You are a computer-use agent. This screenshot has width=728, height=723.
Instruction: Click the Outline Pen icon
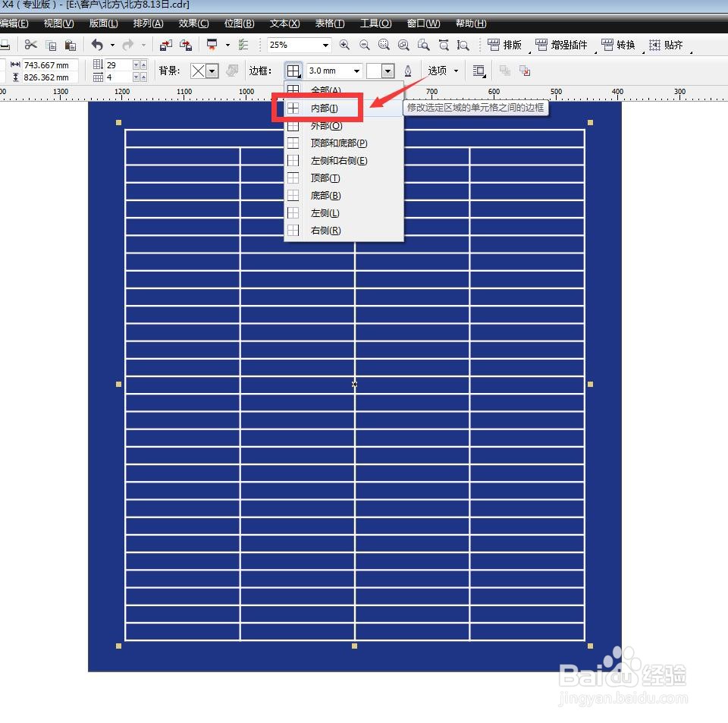coord(408,71)
